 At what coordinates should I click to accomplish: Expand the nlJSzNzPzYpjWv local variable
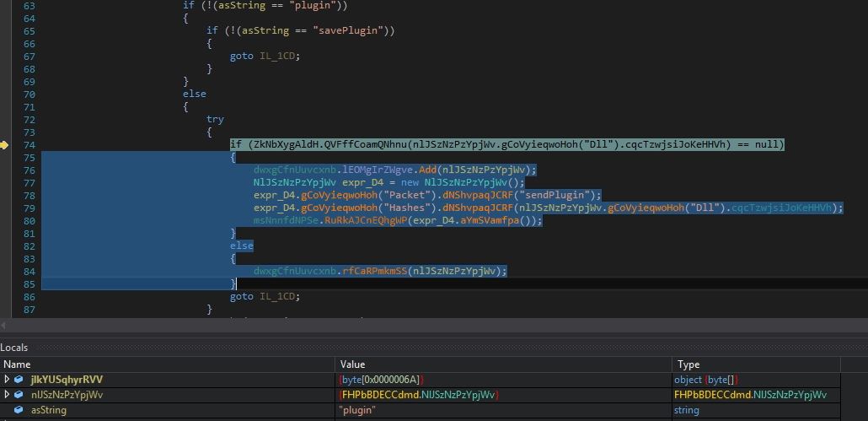click(7, 394)
